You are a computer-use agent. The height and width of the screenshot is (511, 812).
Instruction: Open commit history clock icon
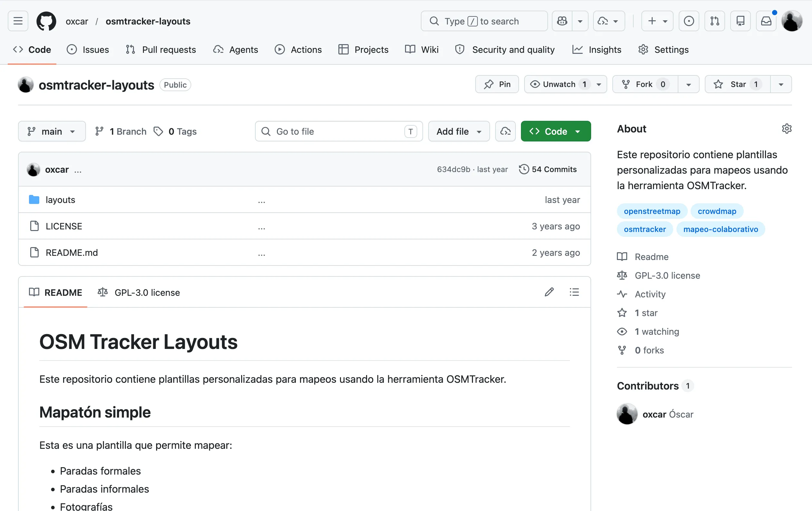524,169
